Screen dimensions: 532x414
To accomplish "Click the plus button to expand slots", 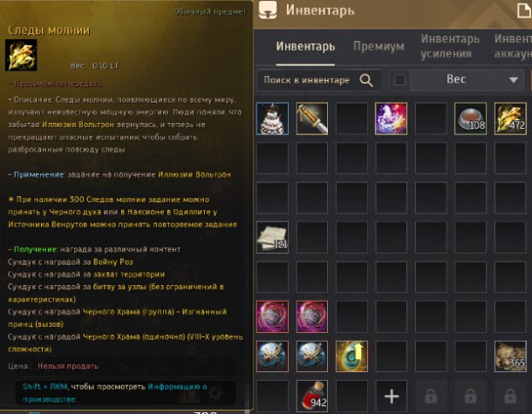I will [392, 396].
